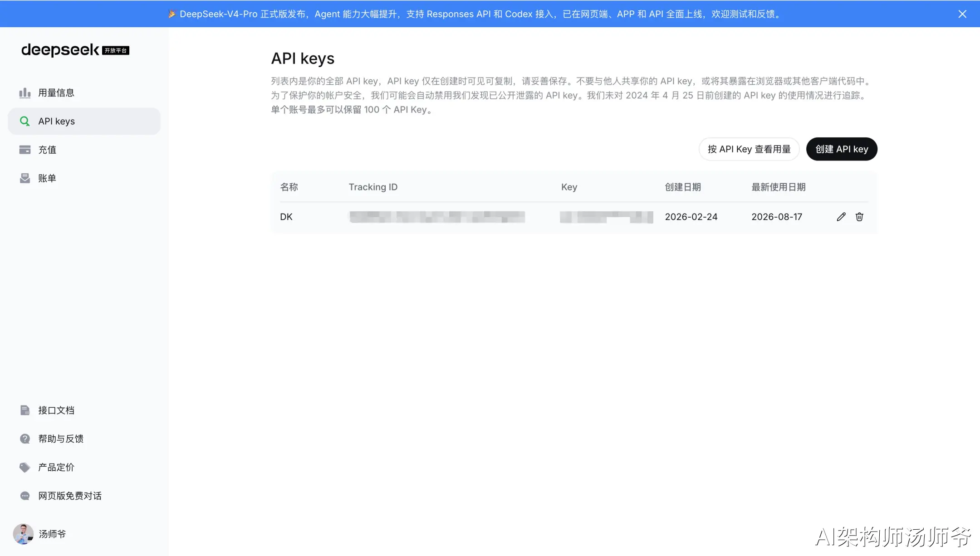Click the Tracking ID column header
The width and height of the screenshot is (980, 556).
coord(373,187)
